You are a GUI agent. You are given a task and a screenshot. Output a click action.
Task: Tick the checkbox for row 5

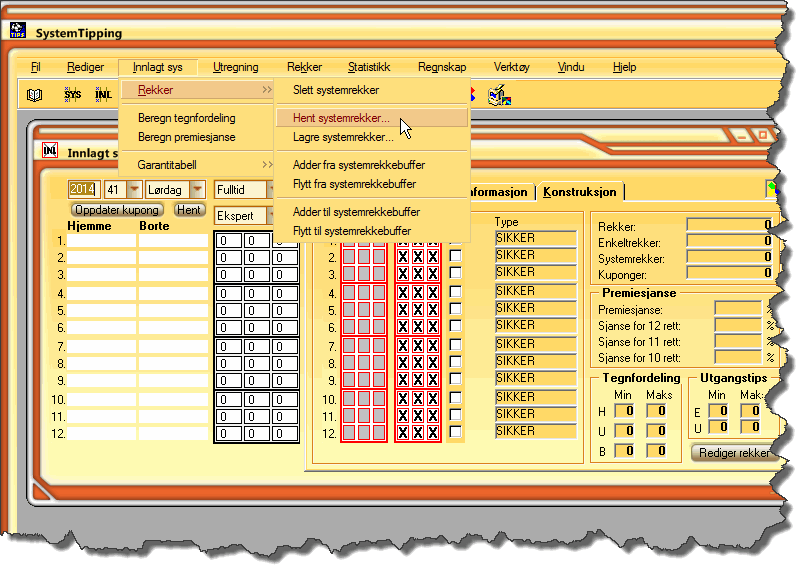[x=455, y=309]
